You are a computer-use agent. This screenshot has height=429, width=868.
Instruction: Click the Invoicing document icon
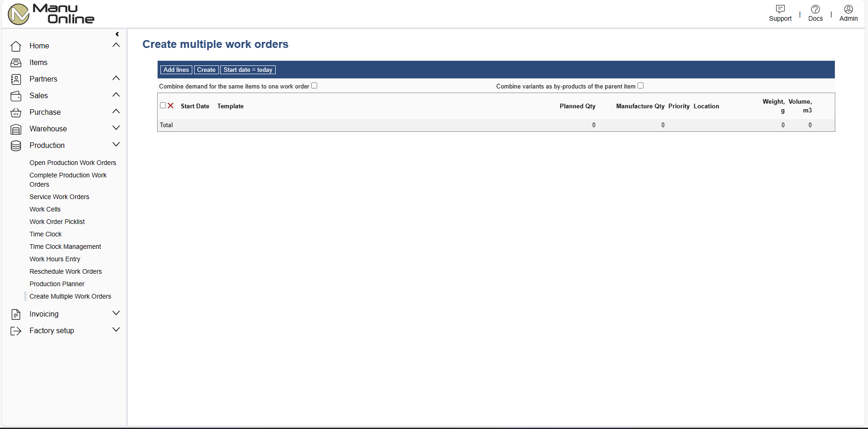[x=16, y=314]
